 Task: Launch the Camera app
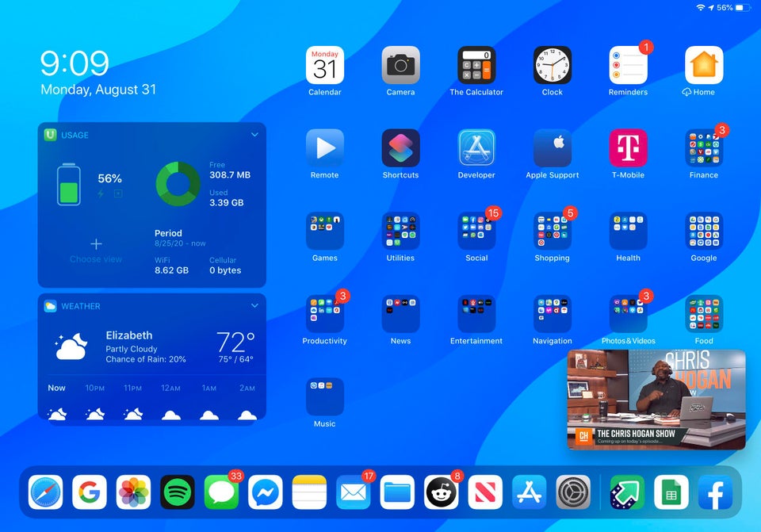tap(400, 65)
